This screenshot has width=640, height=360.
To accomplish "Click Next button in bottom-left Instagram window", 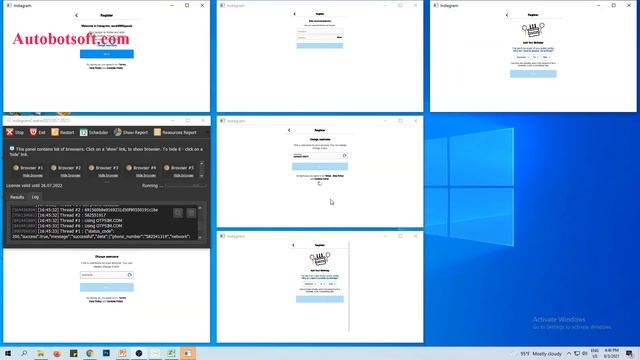I will pyautogui.click(x=107, y=287).
